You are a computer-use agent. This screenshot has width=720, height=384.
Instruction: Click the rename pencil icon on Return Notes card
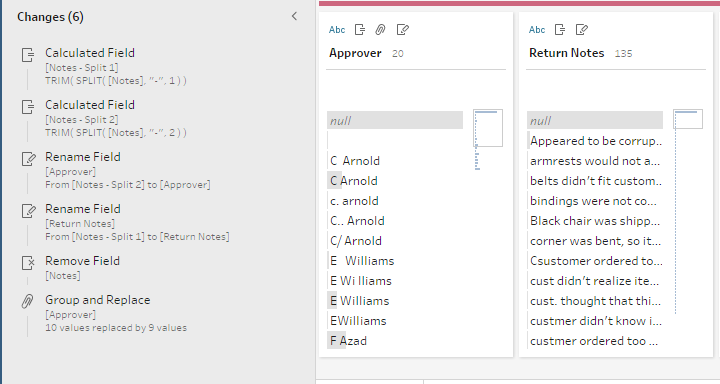pos(581,30)
